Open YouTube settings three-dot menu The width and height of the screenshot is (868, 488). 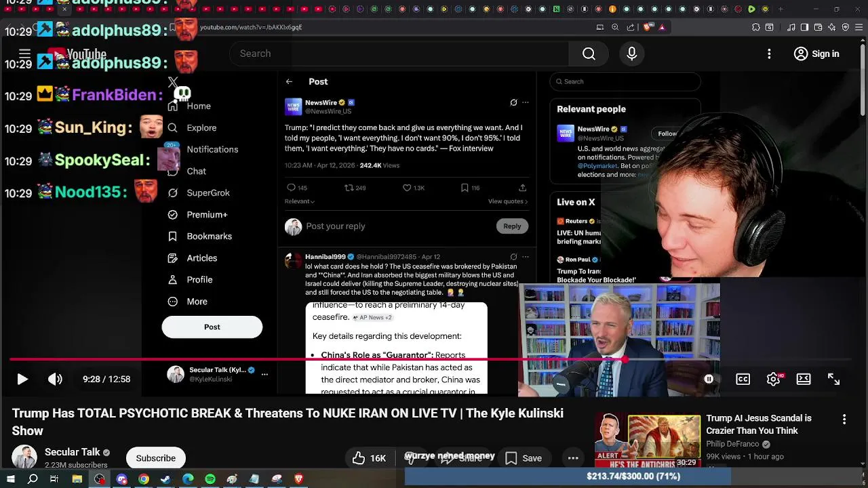pyautogui.click(x=769, y=54)
